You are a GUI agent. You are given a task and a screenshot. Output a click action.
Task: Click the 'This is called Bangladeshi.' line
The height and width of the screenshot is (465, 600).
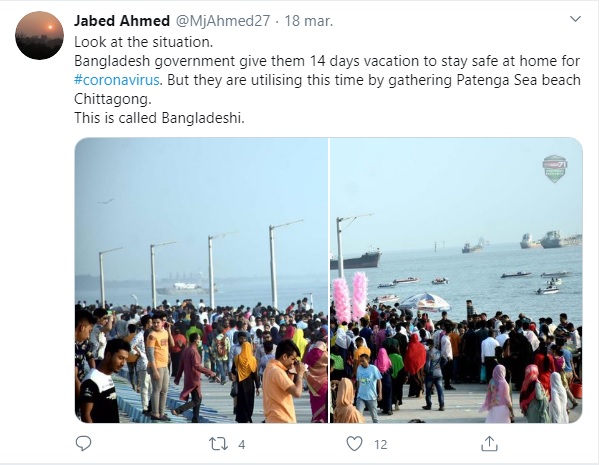(x=159, y=117)
